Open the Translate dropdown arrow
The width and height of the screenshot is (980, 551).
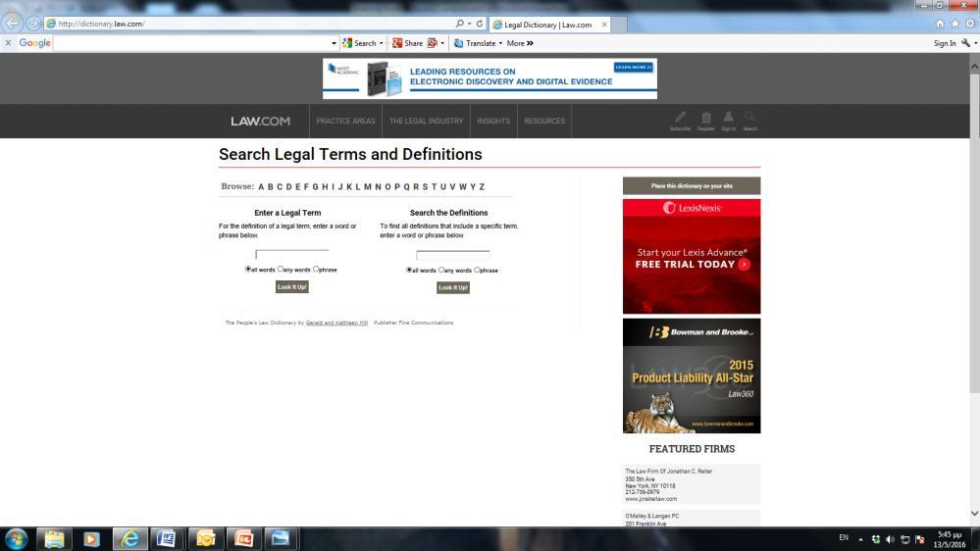point(500,43)
